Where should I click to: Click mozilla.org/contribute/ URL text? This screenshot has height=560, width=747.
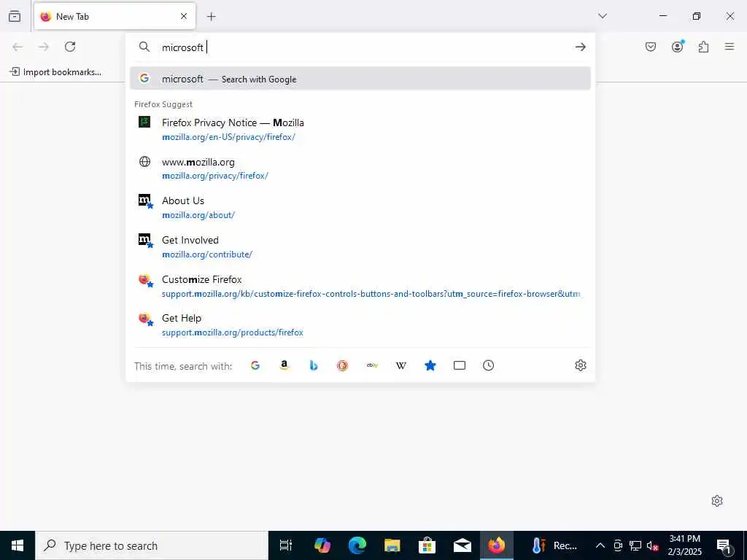coord(207,254)
